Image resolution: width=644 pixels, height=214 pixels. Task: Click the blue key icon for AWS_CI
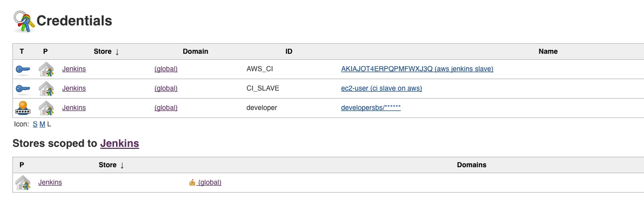coord(23,69)
